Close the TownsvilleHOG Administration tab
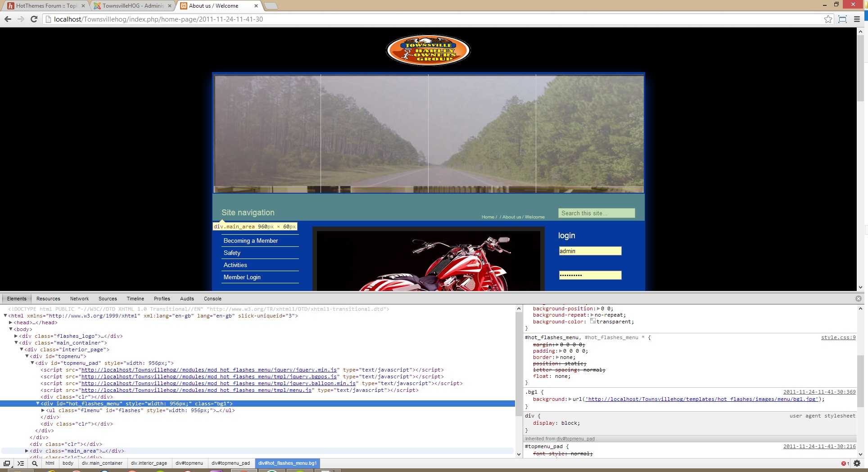868x472 pixels. coord(170,6)
